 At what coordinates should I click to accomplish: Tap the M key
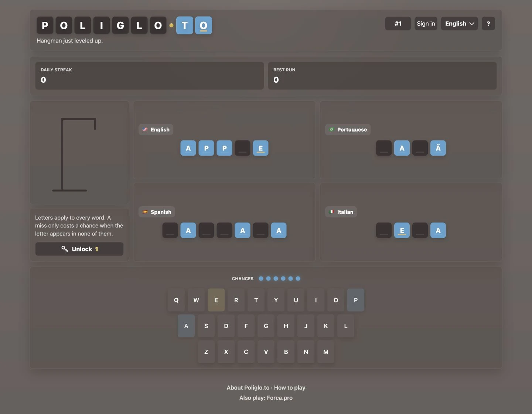pos(326,352)
